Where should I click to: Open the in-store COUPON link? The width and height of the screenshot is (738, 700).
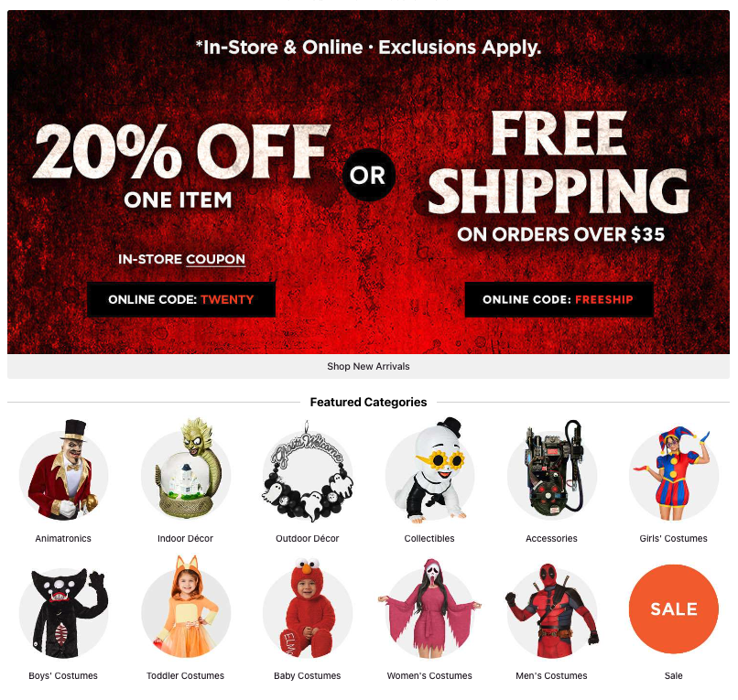point(215,259)
